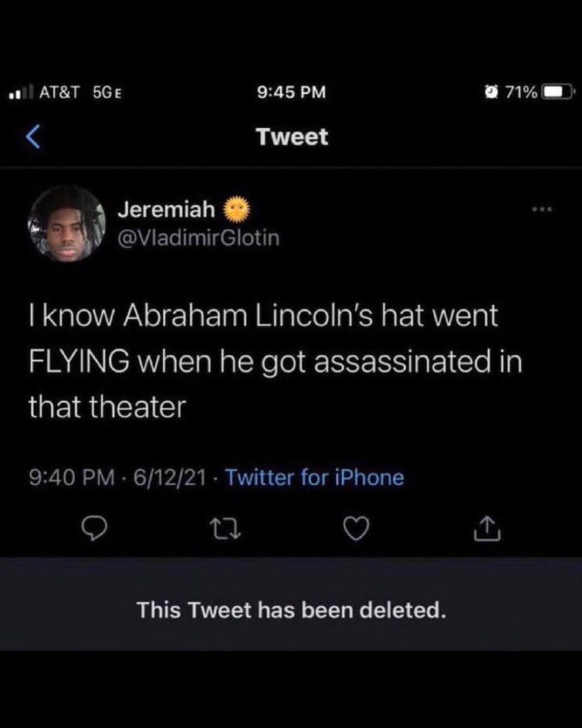Tap the @VladimirGlotin handle
582x728 pixels.
point(198,238)
